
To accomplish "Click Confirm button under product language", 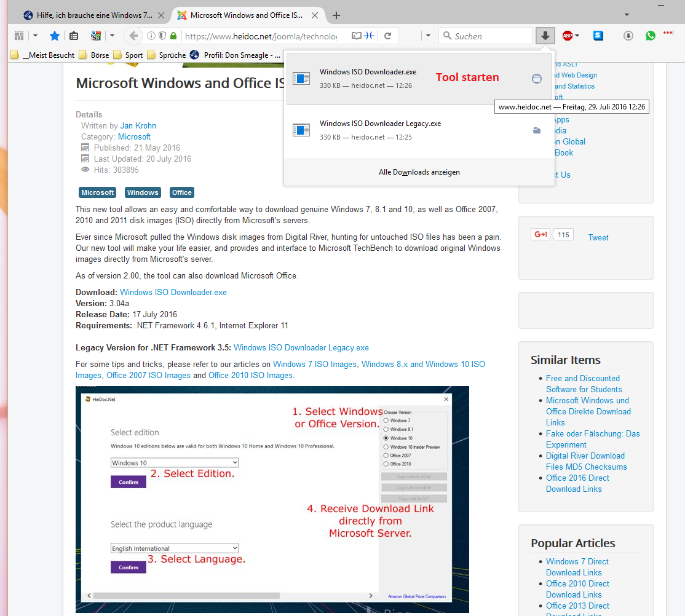I will [x=129, y=567].
